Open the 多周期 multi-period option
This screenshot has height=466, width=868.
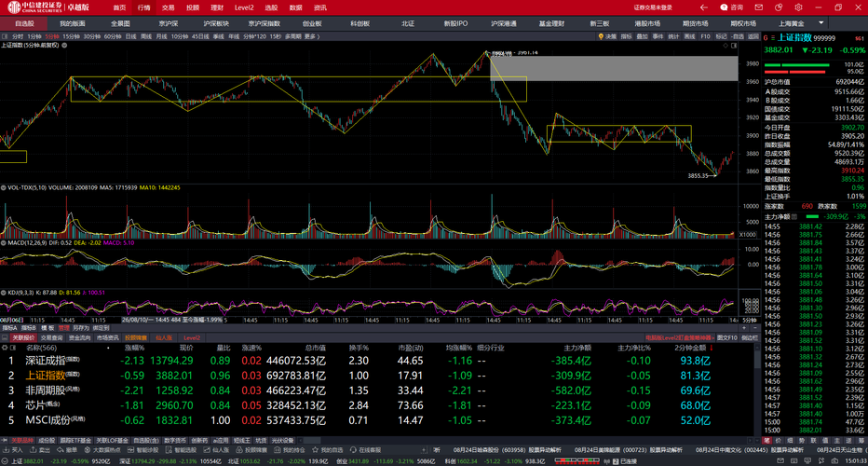[x=292, y=36]
